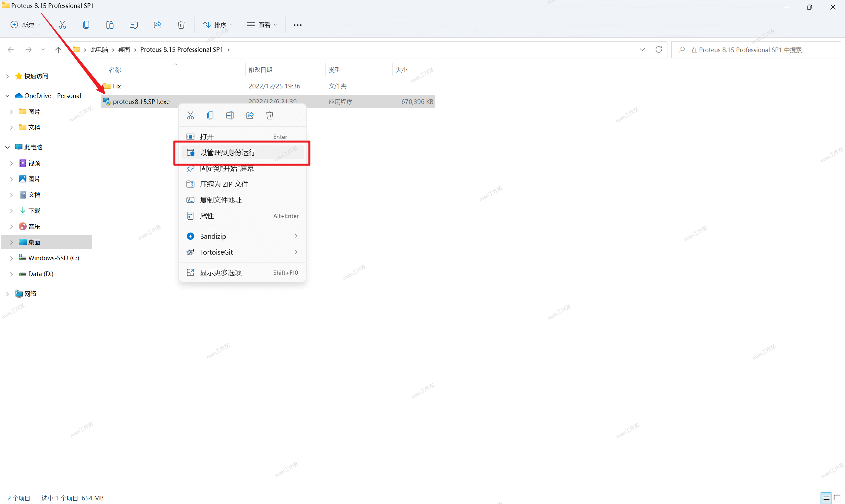Expand the Windows-SSD (C:) tree node

coord(12,258)
